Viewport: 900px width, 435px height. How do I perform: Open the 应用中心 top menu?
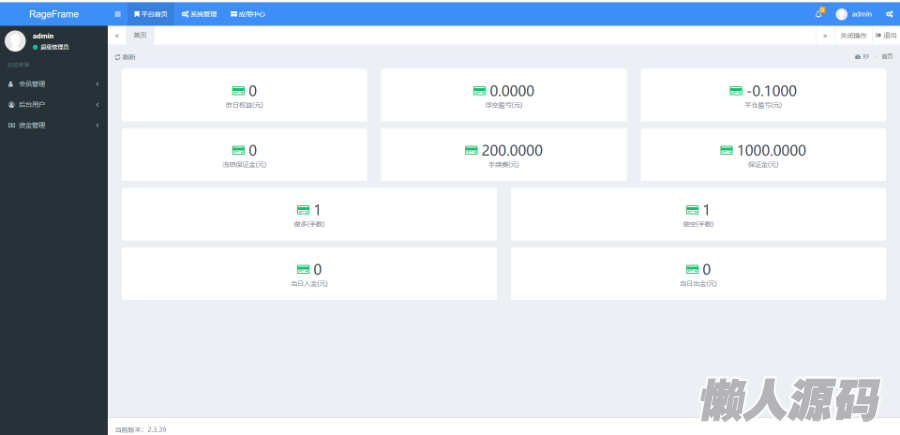248,14
